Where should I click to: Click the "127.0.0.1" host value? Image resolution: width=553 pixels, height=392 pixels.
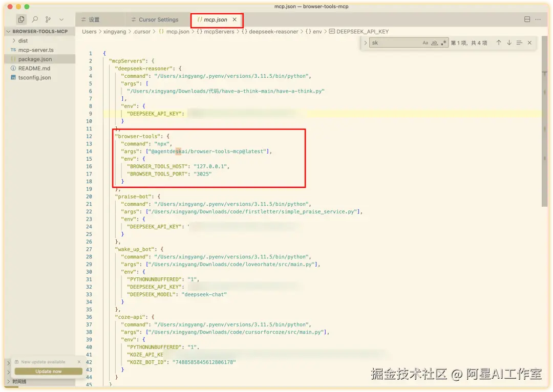(210, 166)
